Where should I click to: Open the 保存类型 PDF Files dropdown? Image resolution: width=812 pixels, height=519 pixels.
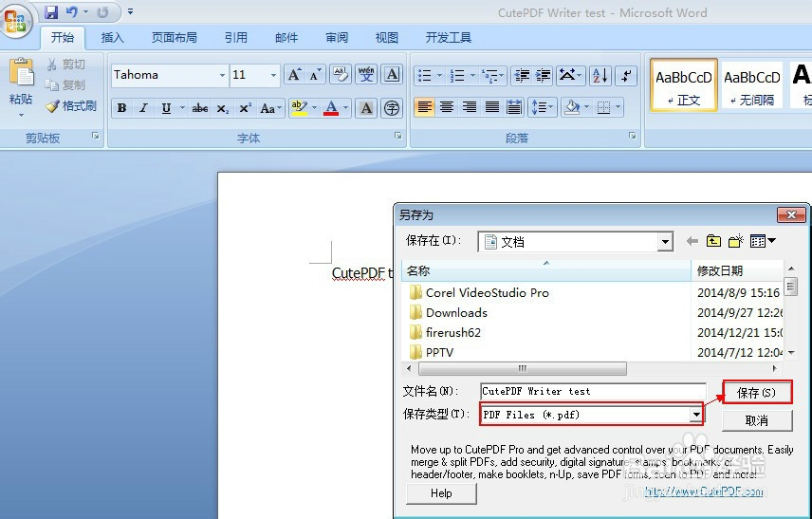pos(696,415)
